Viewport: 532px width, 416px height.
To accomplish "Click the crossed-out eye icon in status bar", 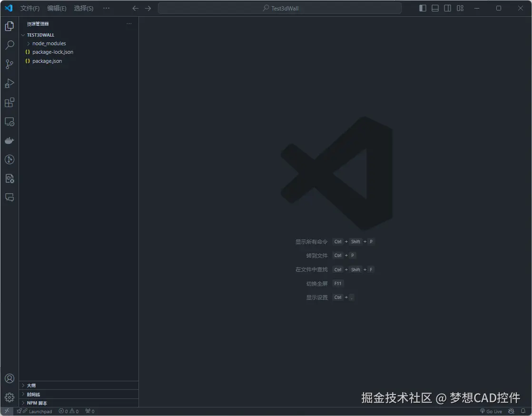I will click(512, 411).
